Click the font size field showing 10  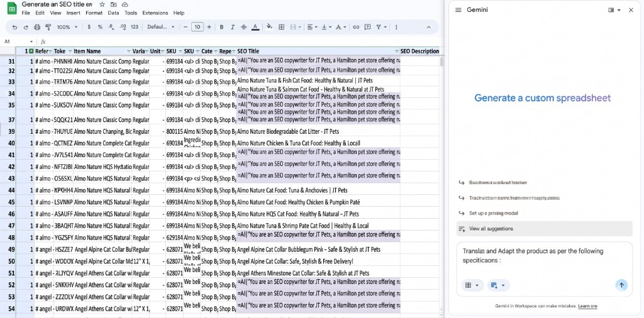pyautogui.click(x=197, y=27)
